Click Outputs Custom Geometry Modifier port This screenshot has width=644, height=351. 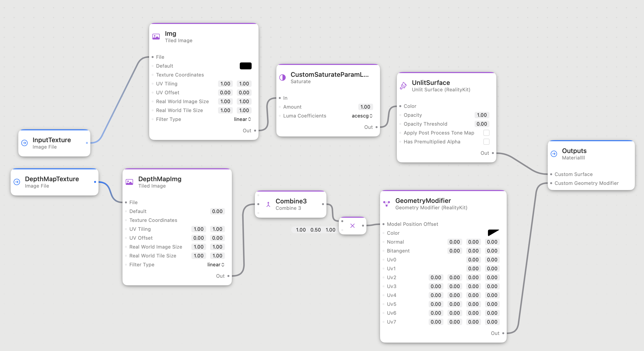(551, 183)
